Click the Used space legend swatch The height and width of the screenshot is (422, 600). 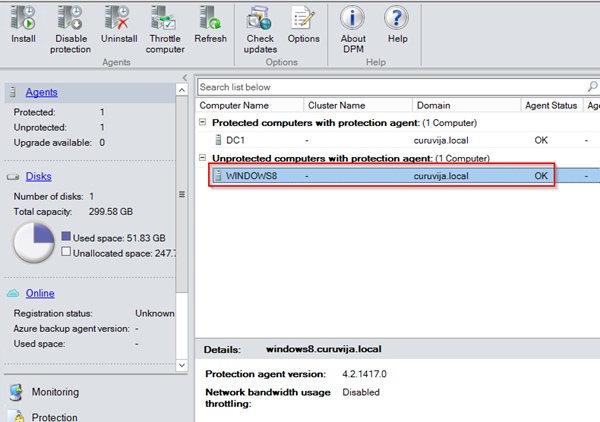(66, 236)
